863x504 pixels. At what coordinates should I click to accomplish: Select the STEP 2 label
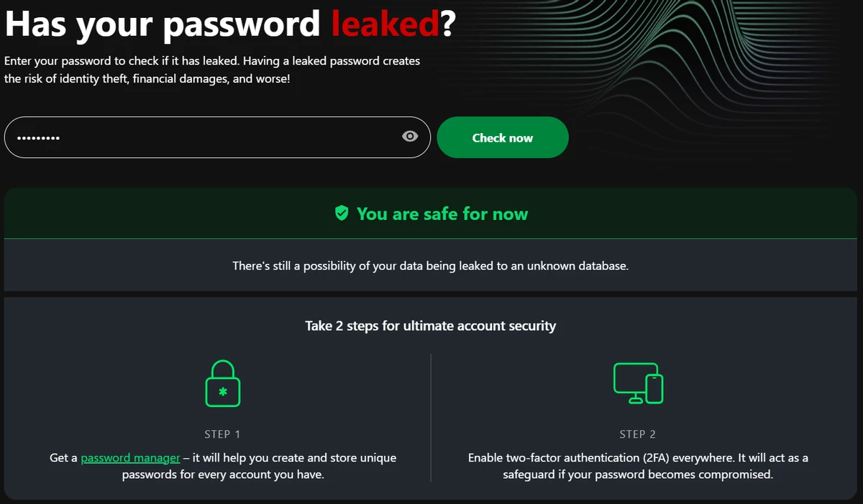point(638,434)
